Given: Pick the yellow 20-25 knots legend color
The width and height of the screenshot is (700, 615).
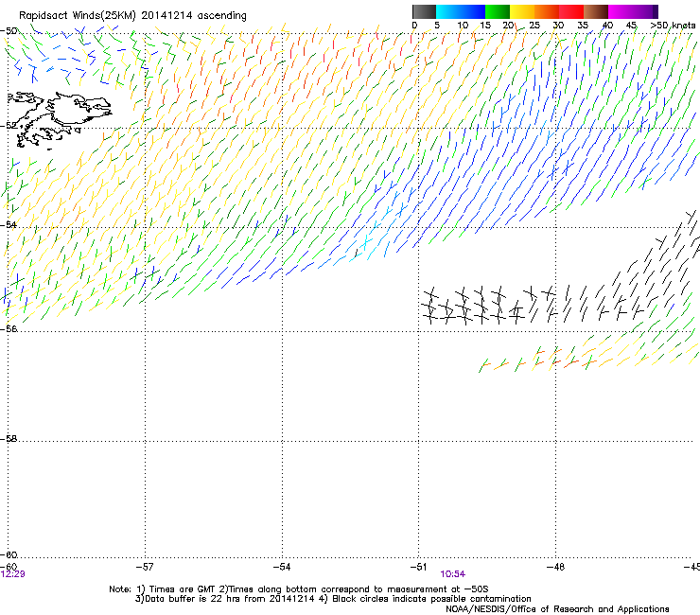Looking at the screenshot, I should coord(522,11).
